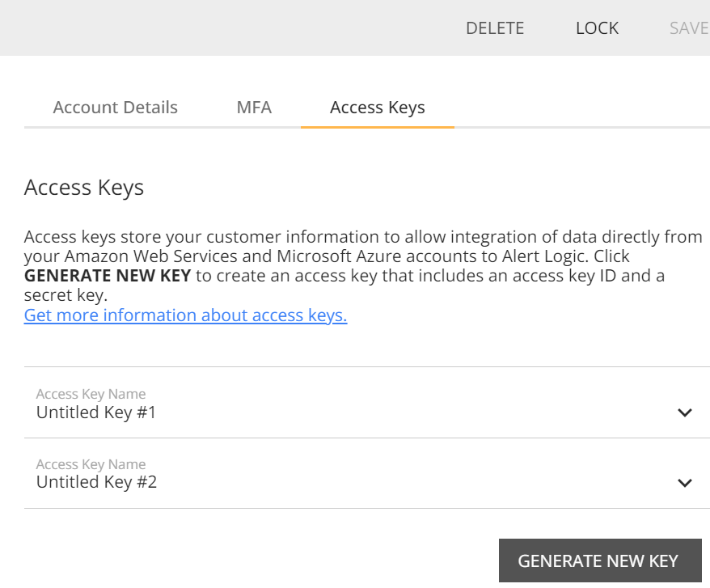
Task: Follow 'Get more information about access keys'
Action: pos(185,315)
